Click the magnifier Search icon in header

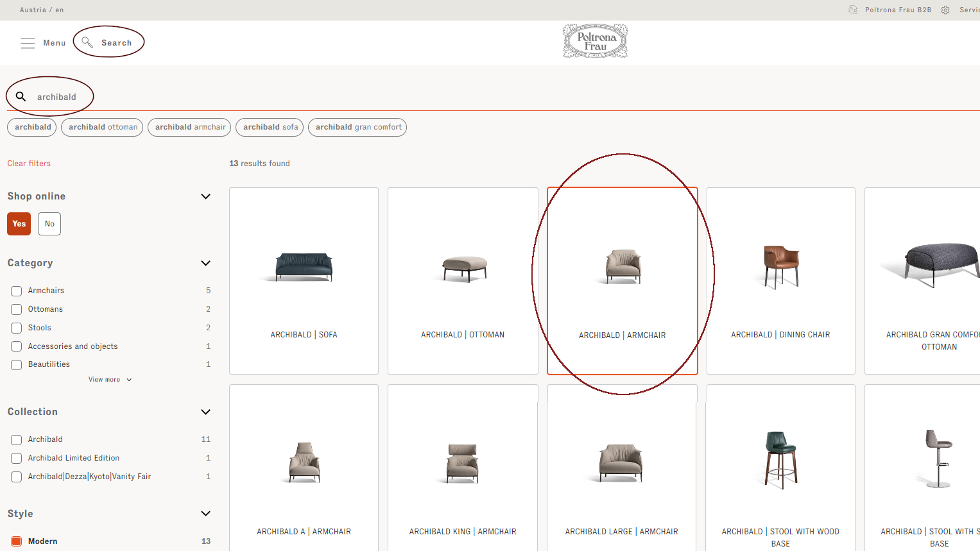pos(88,42)
